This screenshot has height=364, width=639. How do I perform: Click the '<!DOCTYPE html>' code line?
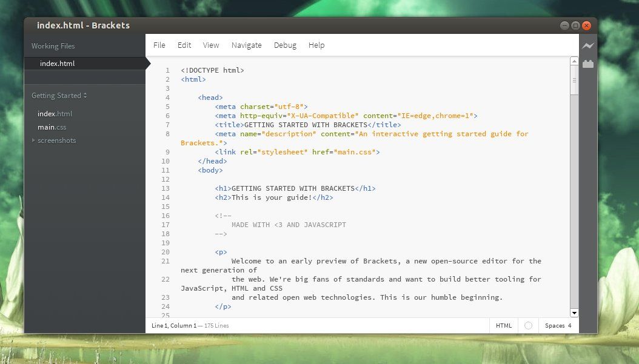[212, 70]
